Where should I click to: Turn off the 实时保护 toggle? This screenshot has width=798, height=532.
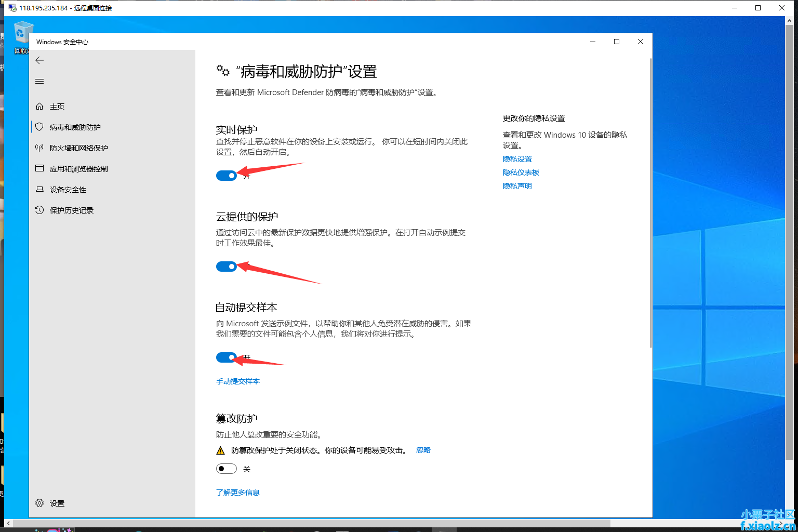(x=227, y=176)
